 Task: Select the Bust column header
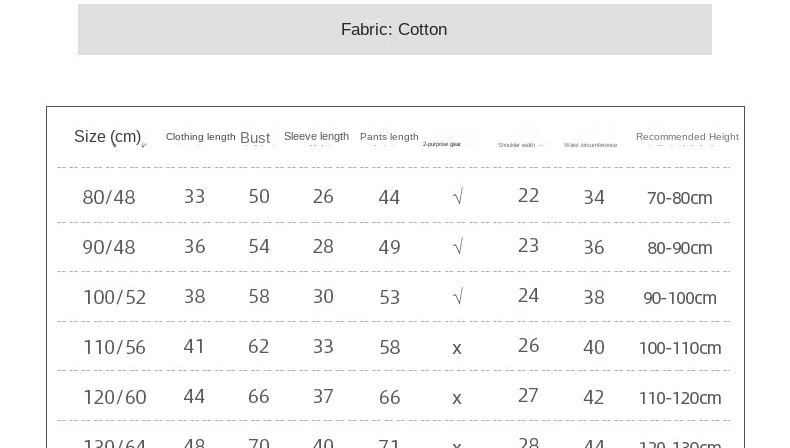point(255,138)
